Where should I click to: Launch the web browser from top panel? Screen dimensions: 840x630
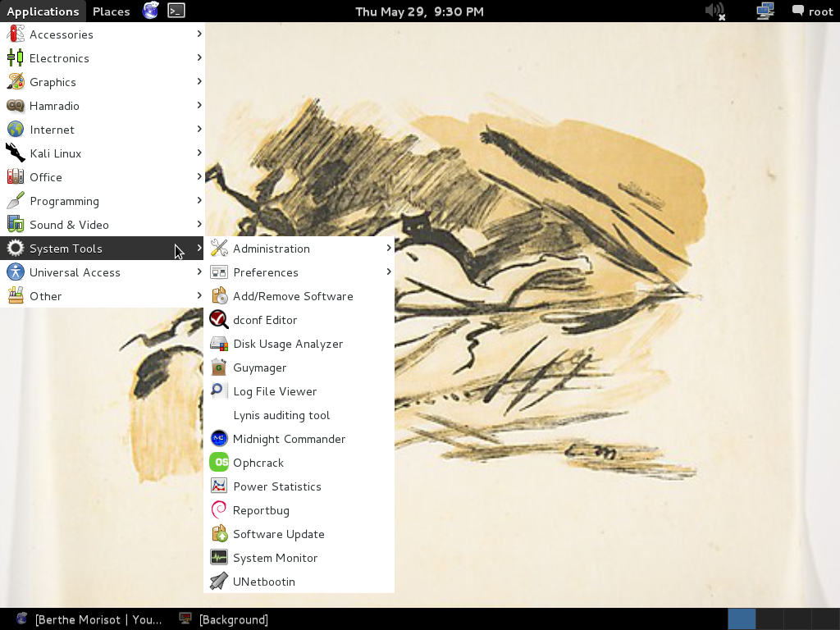pyautogui.click(x=151, y=11)
